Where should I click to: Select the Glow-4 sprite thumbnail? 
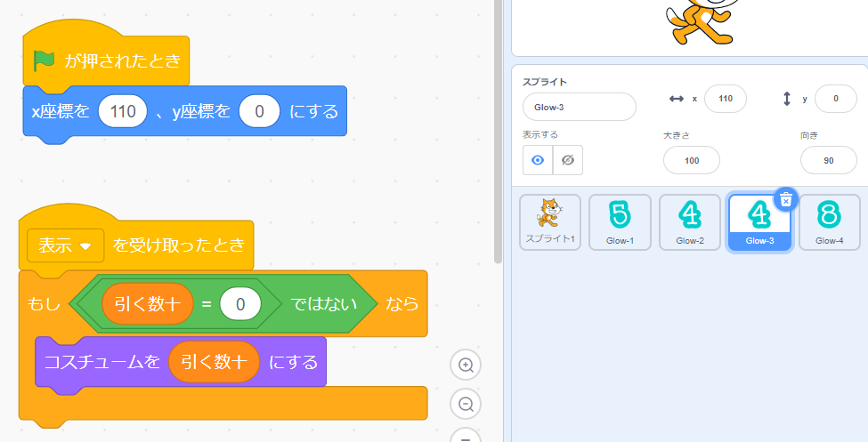tap(830, 222)
